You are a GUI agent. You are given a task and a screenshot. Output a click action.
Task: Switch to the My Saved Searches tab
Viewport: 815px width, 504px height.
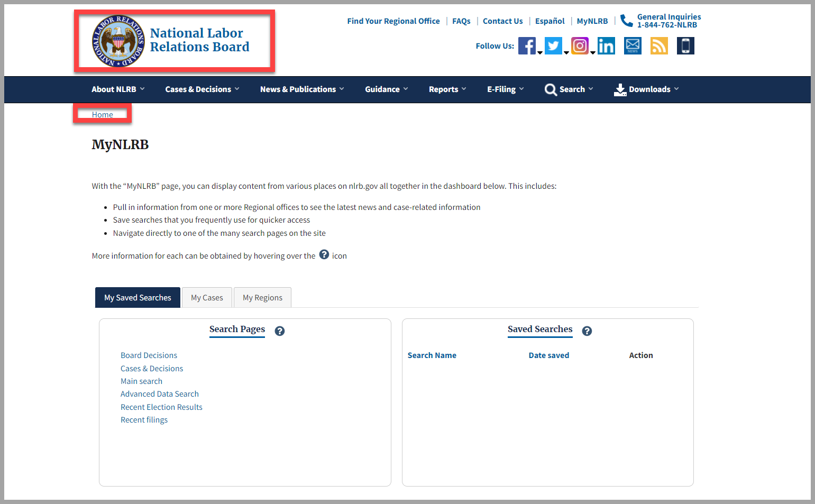pyautogui.click(x=138, y=298)
